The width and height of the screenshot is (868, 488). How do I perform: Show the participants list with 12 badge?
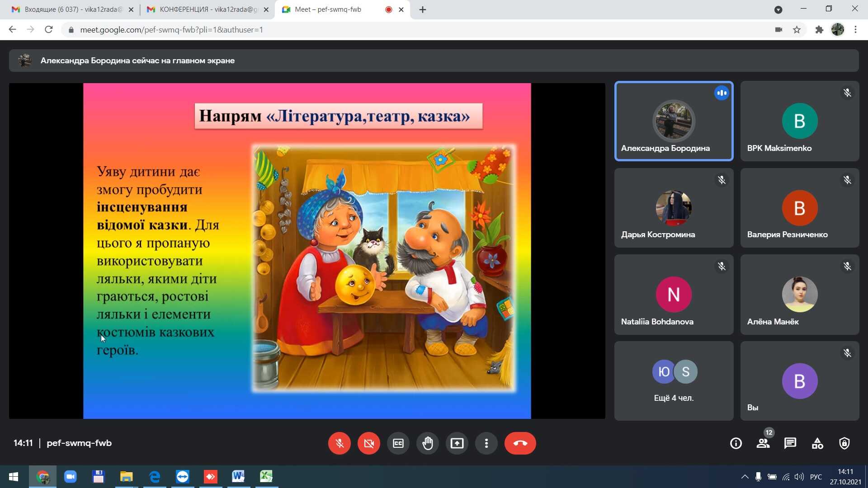pyautogui.click(x=763, y=443)
